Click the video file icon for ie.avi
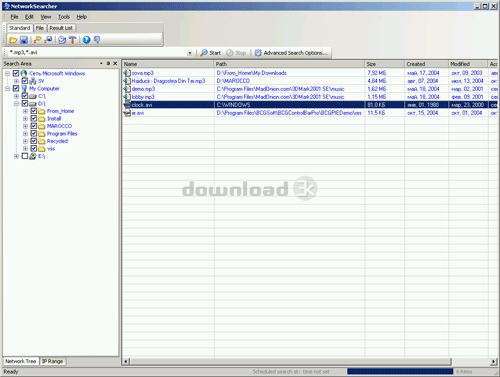 tap(127, 113)
